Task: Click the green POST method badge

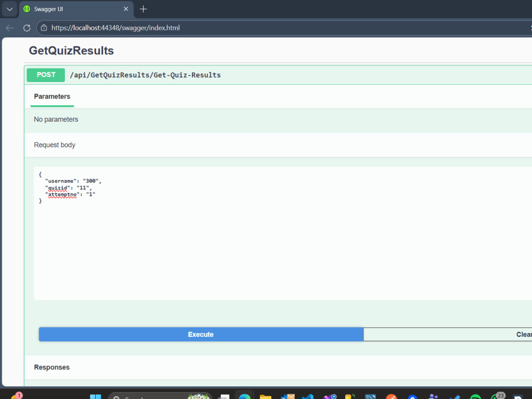Action: [46, 75]
